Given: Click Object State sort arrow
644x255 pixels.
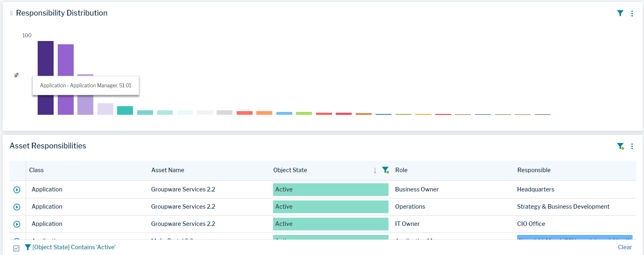Looking at the screenshot, I should coord(375,171).
